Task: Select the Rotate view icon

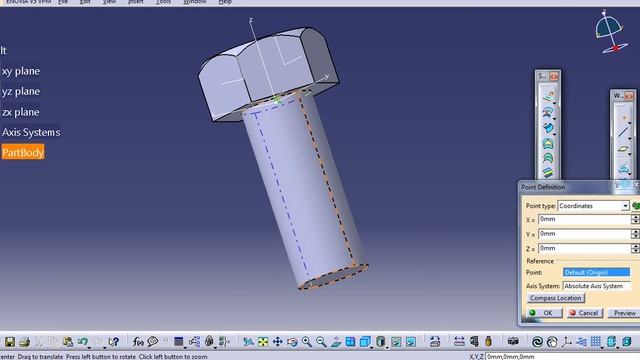Action: click(x=292, y=342)
